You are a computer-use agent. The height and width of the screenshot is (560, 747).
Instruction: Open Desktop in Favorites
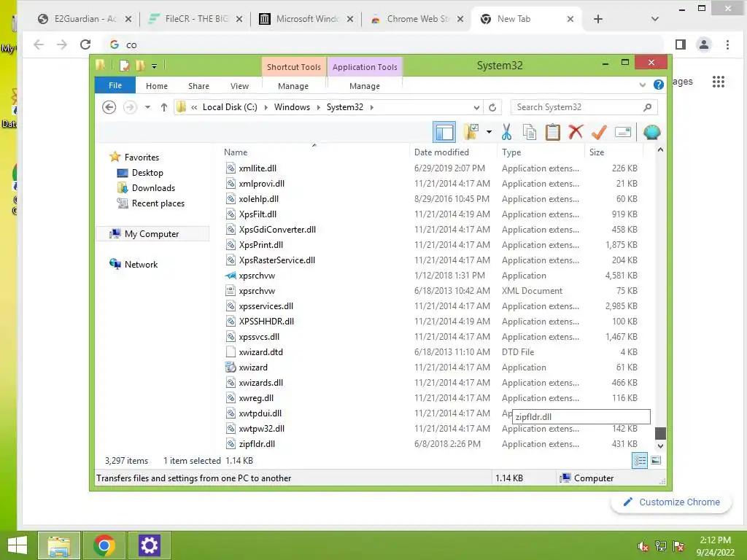pos(147,172)
